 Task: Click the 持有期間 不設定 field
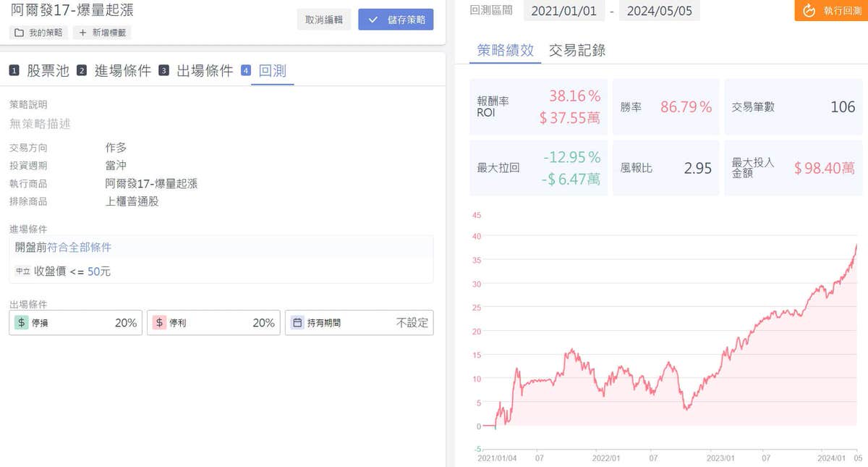(x=412, y=323)
